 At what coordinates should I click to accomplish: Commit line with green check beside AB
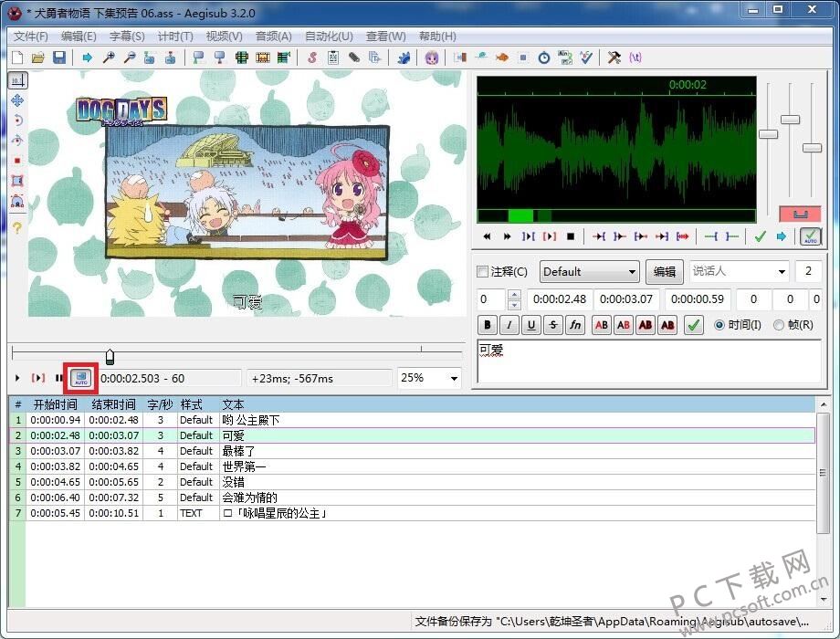(693, 325)
